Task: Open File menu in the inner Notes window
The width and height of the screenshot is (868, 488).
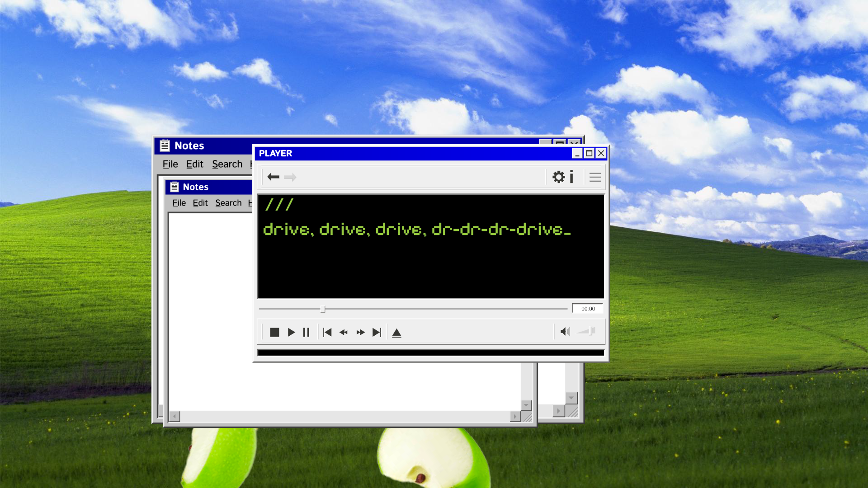Action: (179, 203)
